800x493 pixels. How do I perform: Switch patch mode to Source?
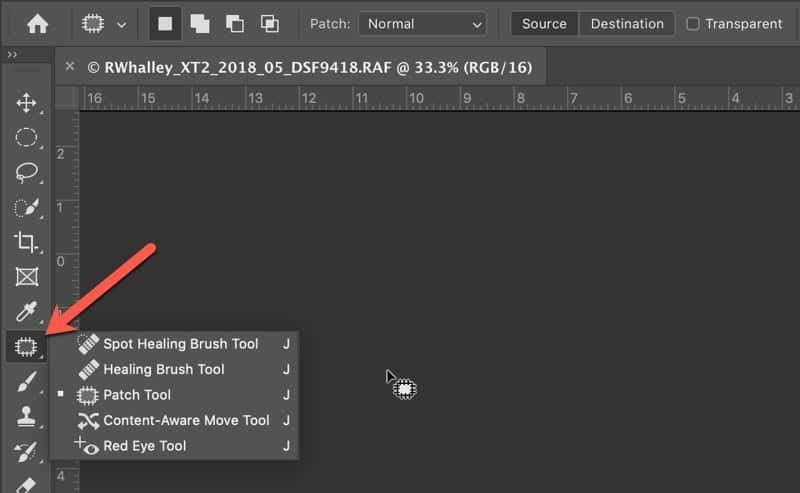pos(544,24)
